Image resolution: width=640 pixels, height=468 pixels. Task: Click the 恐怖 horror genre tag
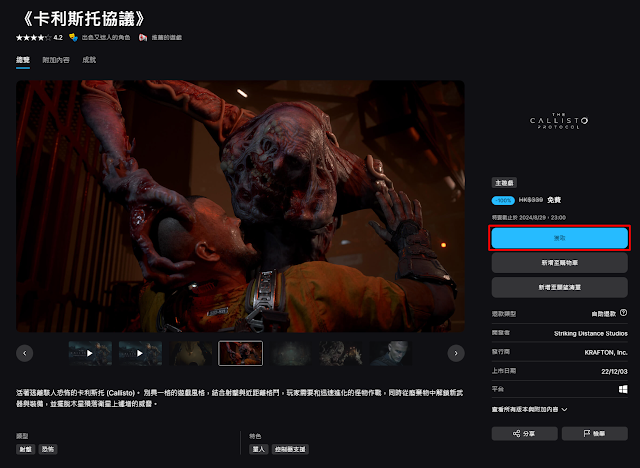coord(48,449)
